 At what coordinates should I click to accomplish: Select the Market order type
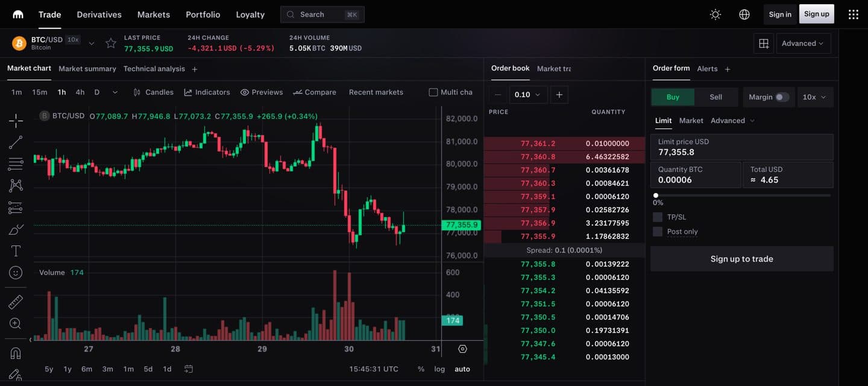(x=691, y=121)
